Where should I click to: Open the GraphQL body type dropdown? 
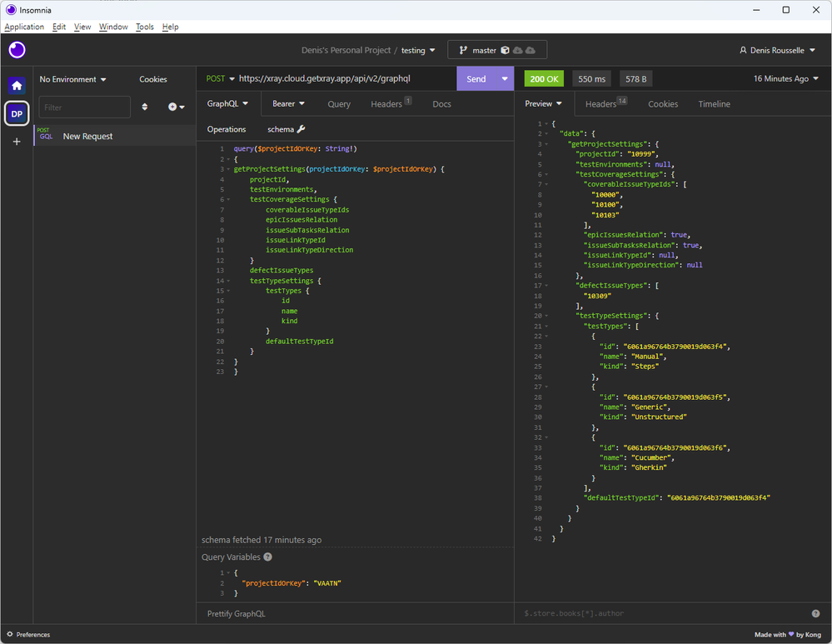tap(227, 103)
